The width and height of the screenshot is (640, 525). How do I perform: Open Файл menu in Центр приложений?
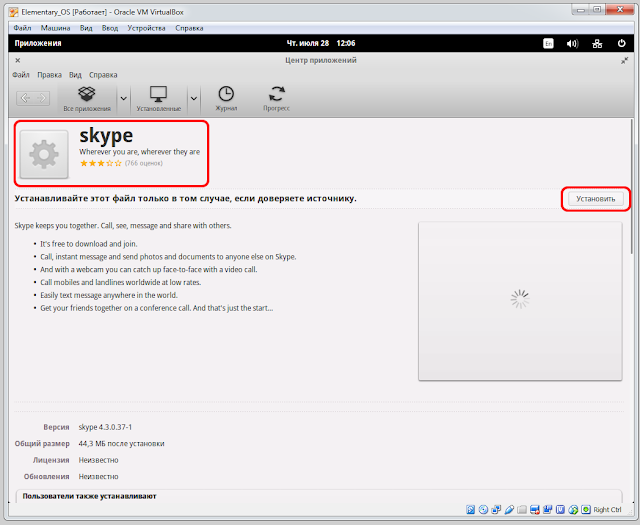21,75
